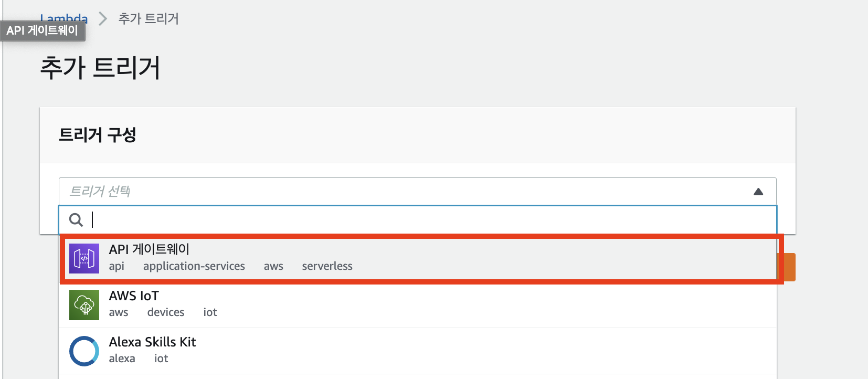The width and height of the screenshot is (868, 379).
Task: Click the API Gateway purple service icon
Action: pyautogui.click(x=84, y=258)
